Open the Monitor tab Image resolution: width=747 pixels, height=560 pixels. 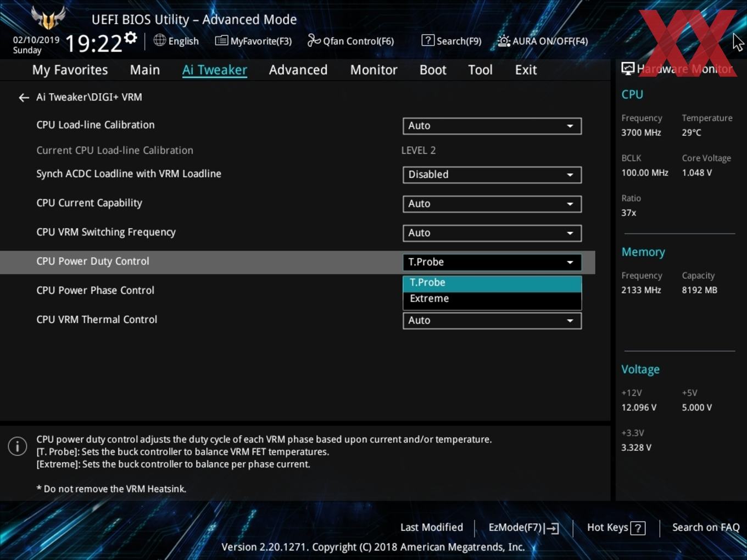pos(374,70)
